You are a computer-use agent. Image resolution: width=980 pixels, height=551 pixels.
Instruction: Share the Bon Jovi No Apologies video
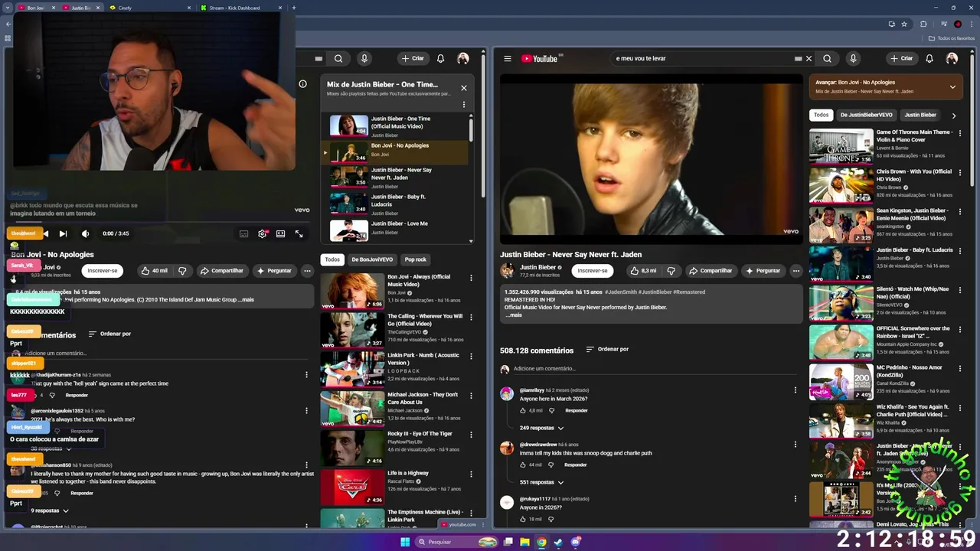pyautogui.click(x=222, y=271)
